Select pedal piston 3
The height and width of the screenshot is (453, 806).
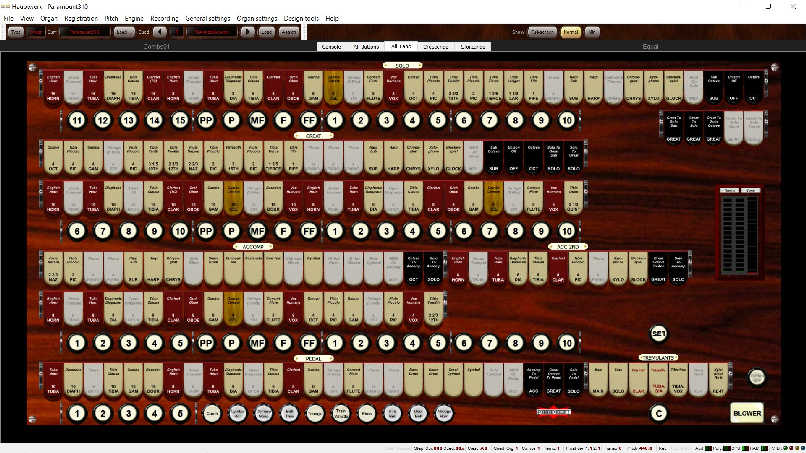[x=129, y=413]
